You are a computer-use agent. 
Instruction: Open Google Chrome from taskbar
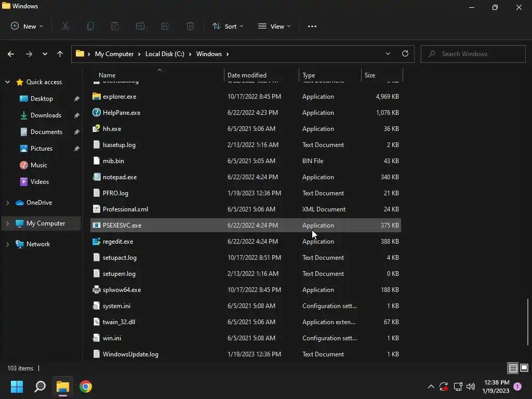[86, 387]
